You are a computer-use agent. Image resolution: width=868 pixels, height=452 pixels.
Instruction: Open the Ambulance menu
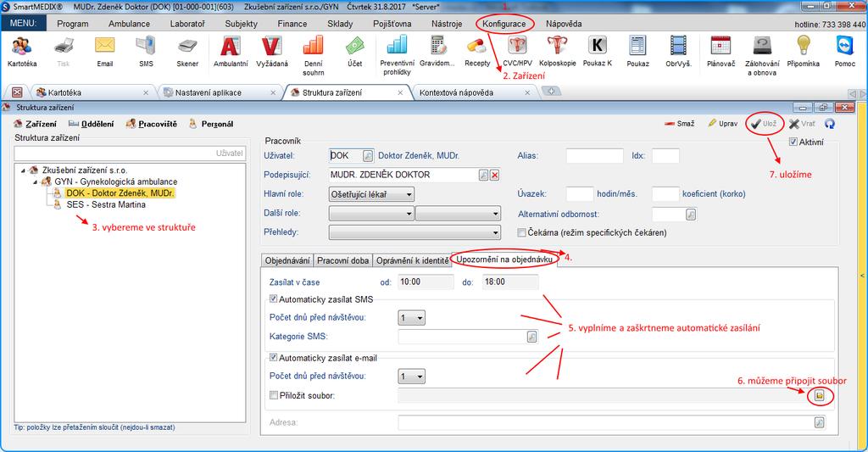click(129, 24)
